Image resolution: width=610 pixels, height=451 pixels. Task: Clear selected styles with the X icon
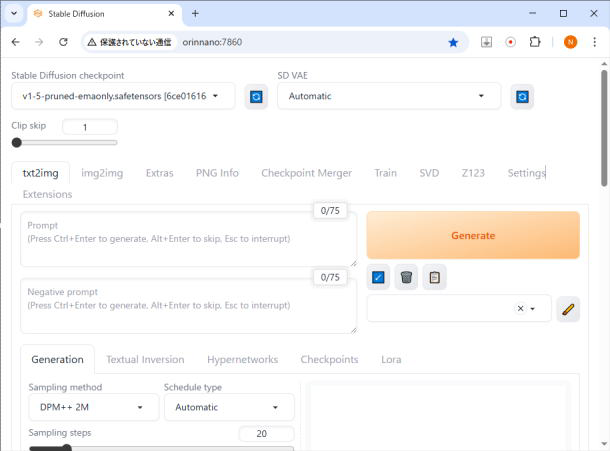pos(519,309)
